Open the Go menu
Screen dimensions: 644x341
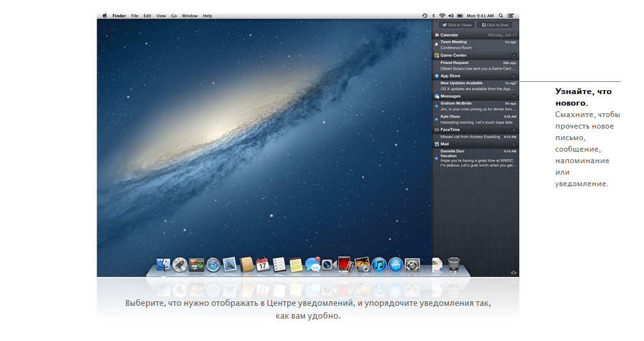[174, 15]
